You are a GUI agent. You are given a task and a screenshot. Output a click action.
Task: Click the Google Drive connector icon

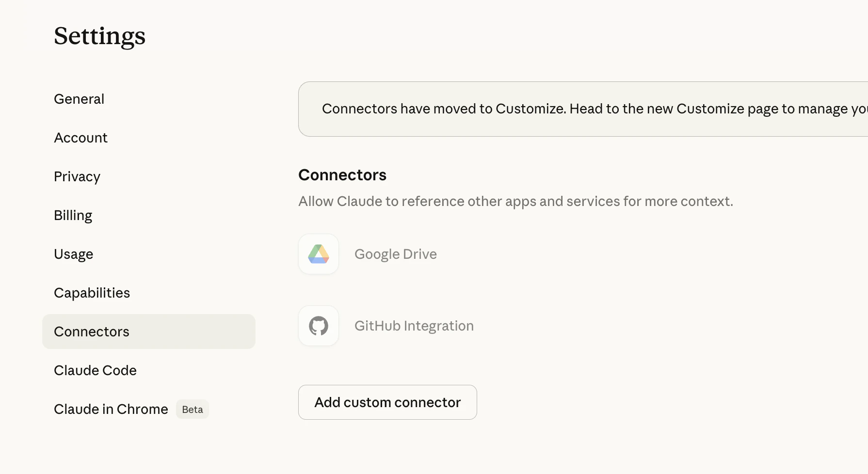pyautogui.click(x=318, y=254)
